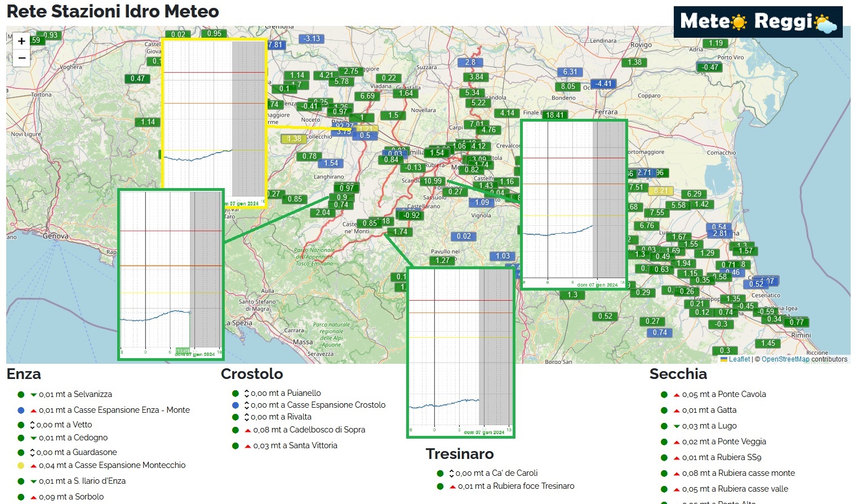Click the yellow 1.38 marker near Collecchio
This screenshot has height=504, width=858.
coord(294,139)
